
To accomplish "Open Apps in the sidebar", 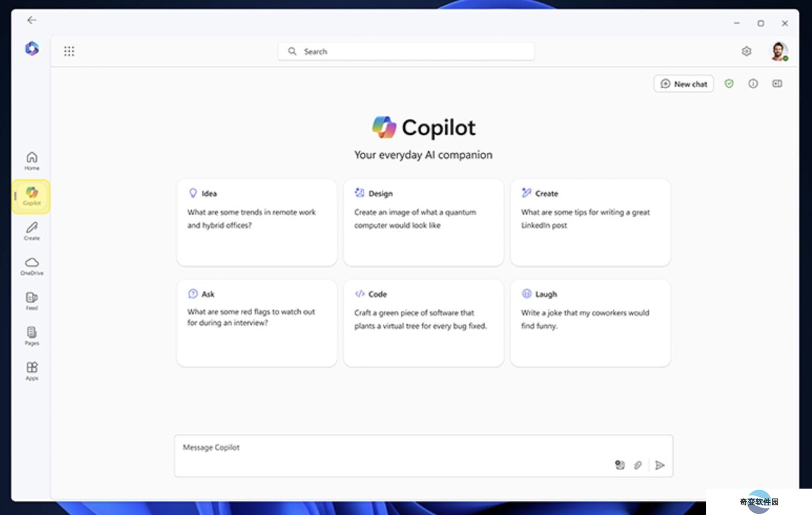I will (32, 371).
